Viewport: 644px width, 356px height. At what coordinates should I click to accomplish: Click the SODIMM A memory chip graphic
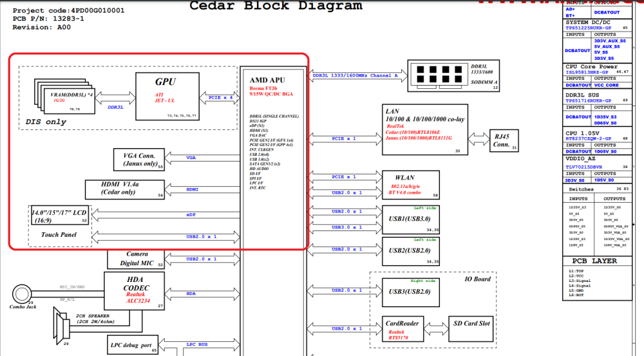tap(439, 76)
